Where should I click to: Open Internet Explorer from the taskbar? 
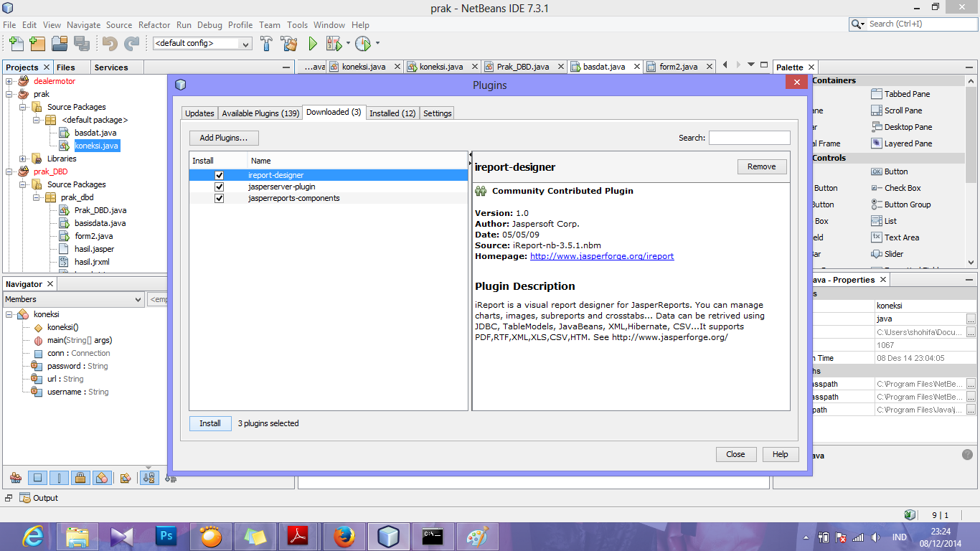(33, 536)
